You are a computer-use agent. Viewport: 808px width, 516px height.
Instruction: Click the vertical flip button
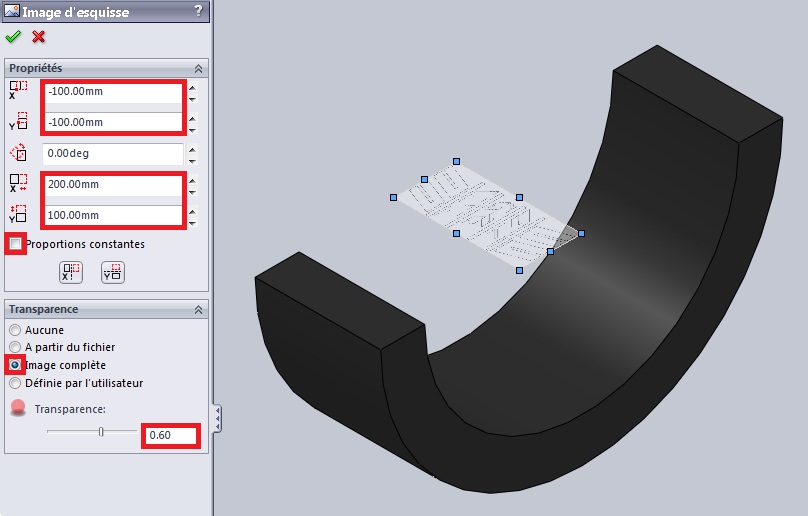click(x=111, y=272)
